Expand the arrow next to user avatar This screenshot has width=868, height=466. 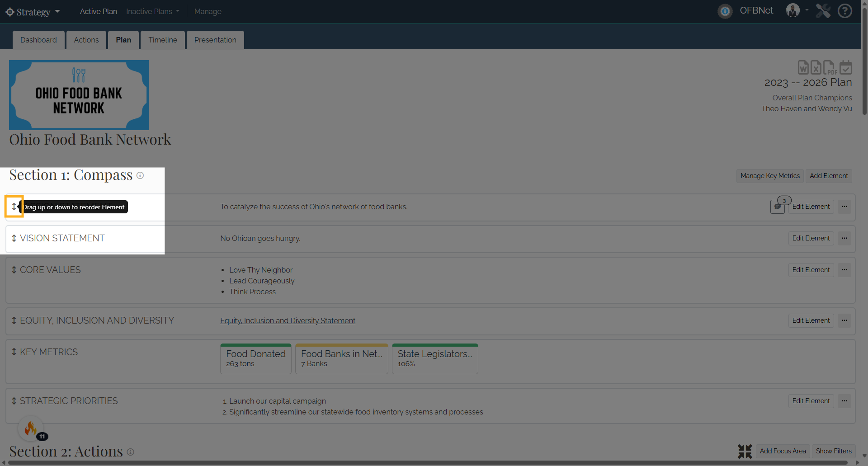[x=807, y=10]
